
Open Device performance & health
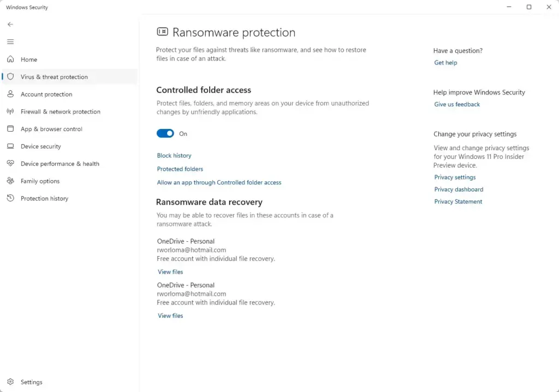coord(69,164)
